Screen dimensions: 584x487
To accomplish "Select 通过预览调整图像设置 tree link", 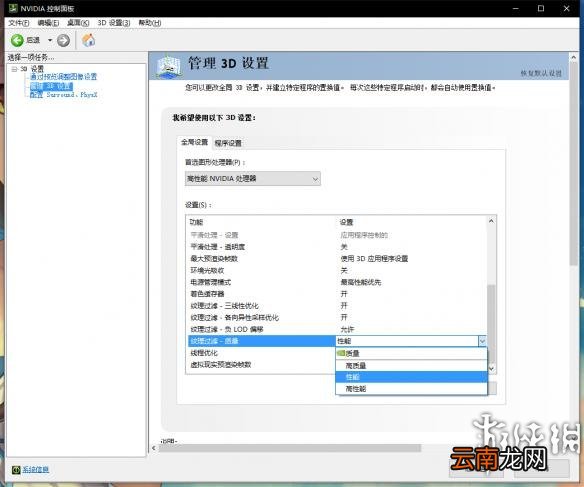I will click(63, 77).
